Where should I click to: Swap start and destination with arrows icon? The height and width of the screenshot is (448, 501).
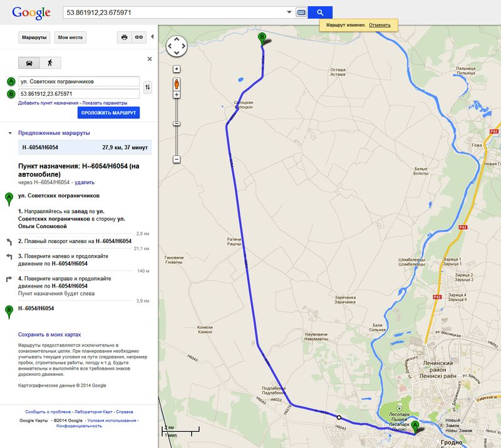pos(148,88)
